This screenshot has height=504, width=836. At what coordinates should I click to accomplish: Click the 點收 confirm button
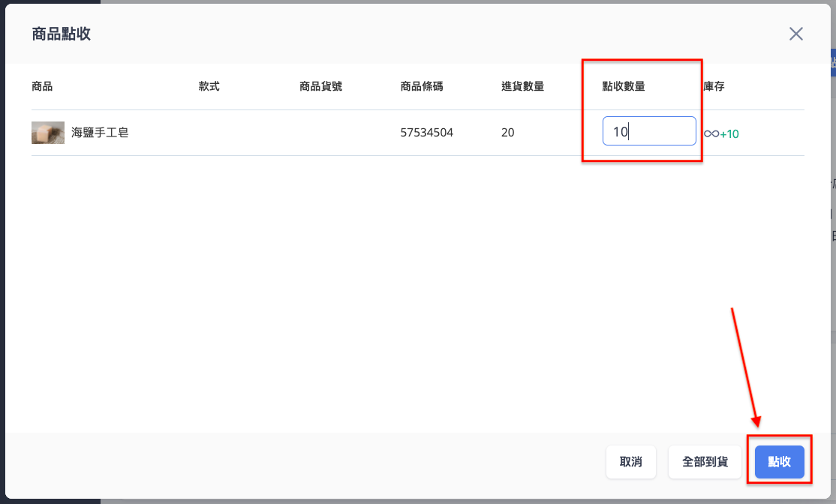coord(779,462)
